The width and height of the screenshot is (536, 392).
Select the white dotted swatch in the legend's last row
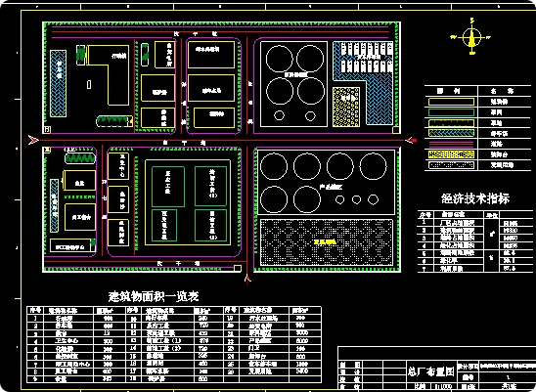tap(451, 165)
